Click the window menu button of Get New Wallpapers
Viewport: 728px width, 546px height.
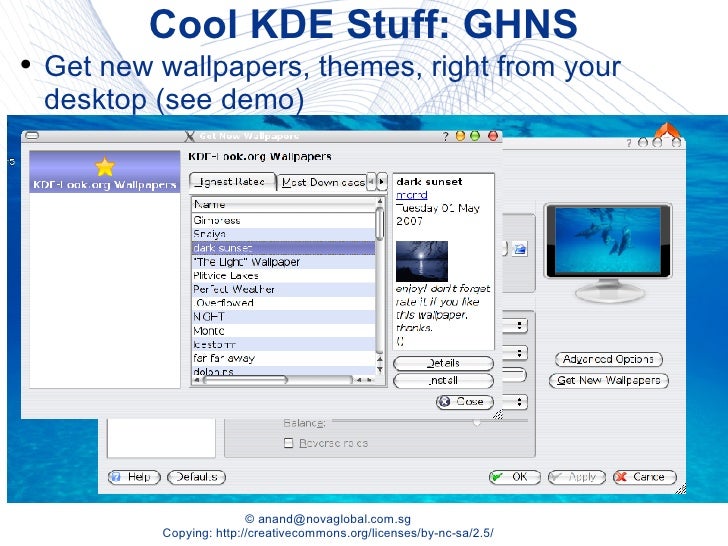coord(32,136)
